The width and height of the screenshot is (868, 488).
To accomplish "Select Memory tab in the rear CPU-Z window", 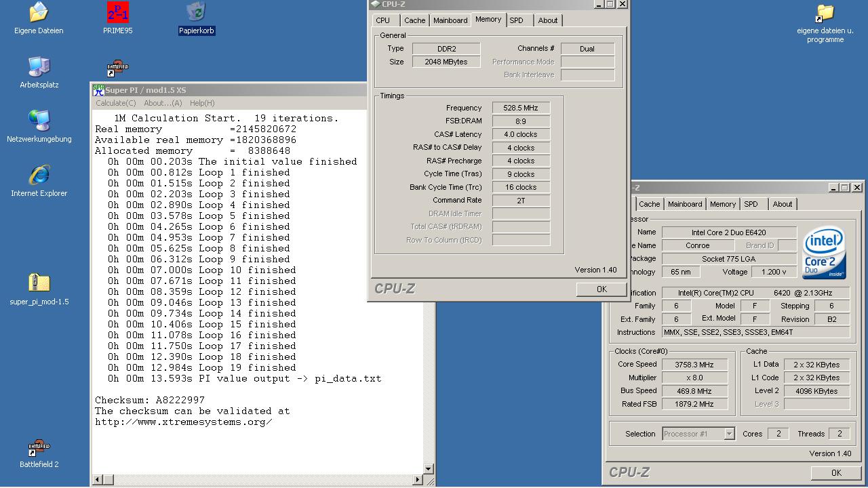I will click(x=723, y=204).
